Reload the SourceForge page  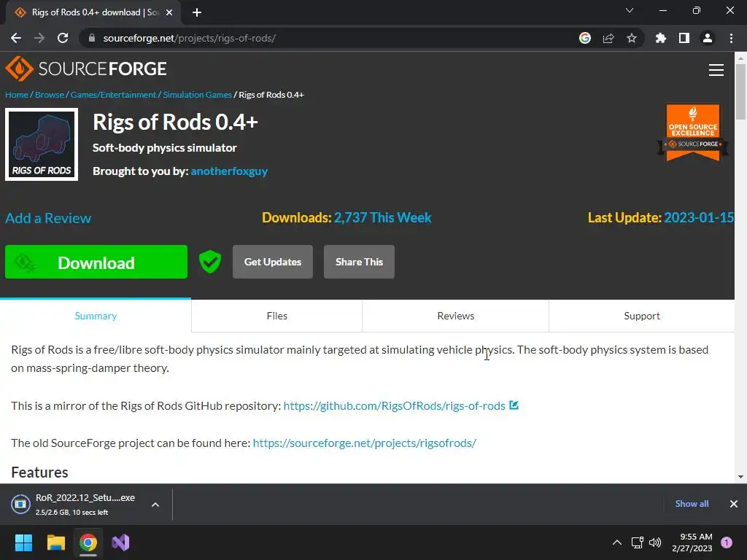tap(63, 38)
